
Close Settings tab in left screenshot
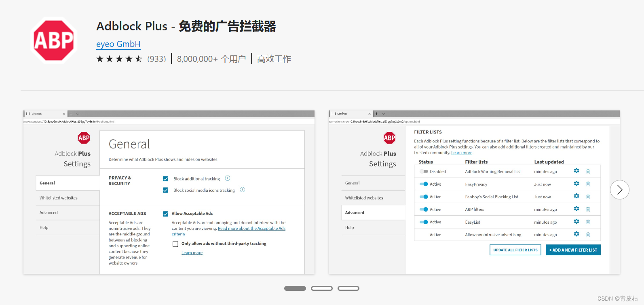pyautogui.click(x=64, y=114)
